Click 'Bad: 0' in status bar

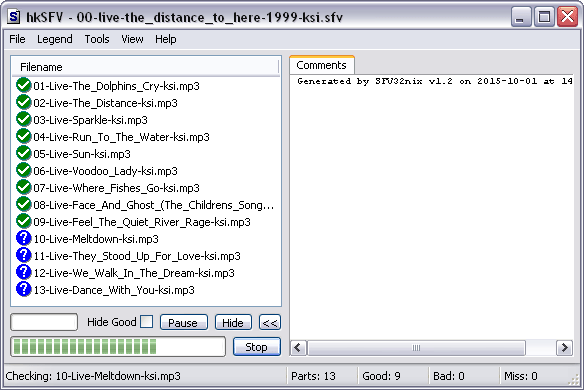pos(449,376)
